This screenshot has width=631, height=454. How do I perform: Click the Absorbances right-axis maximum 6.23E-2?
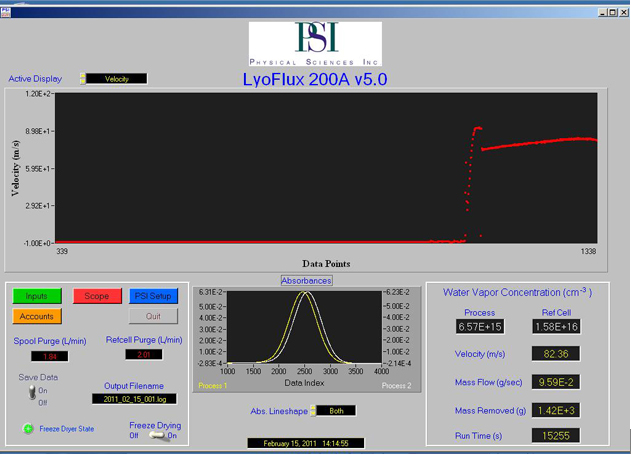coord(398,292)
